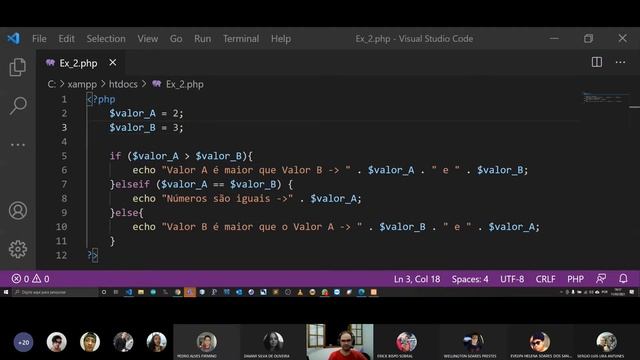
Task: Open the Terminal menu
Action: 241,39
